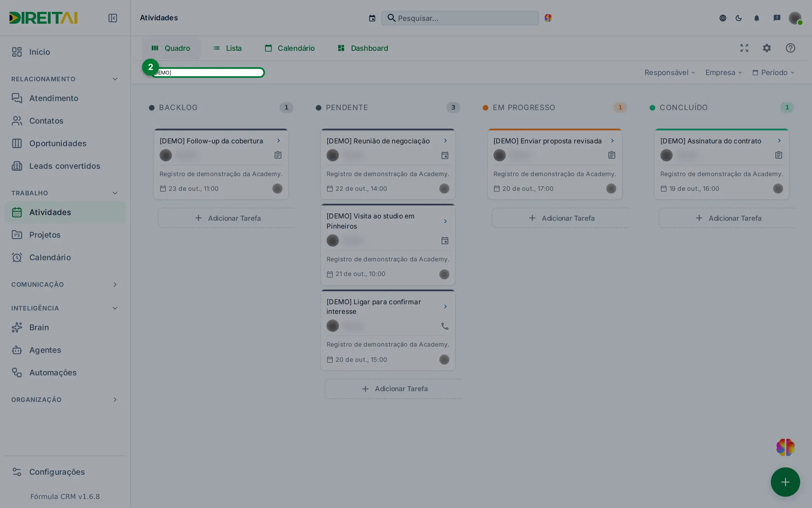Open the user profile avatar

click(795, 18)
